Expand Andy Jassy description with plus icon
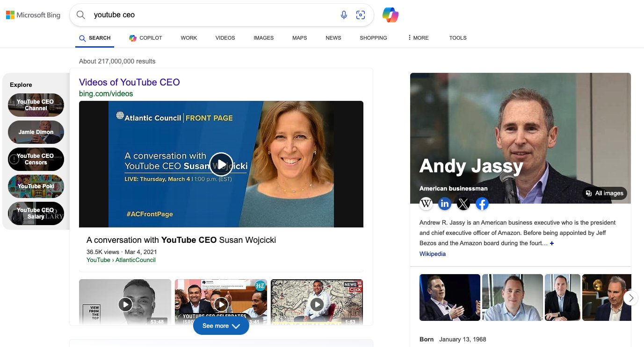This screenshot has width=644, height=347. pyautogui.click(x=552, y=243)
